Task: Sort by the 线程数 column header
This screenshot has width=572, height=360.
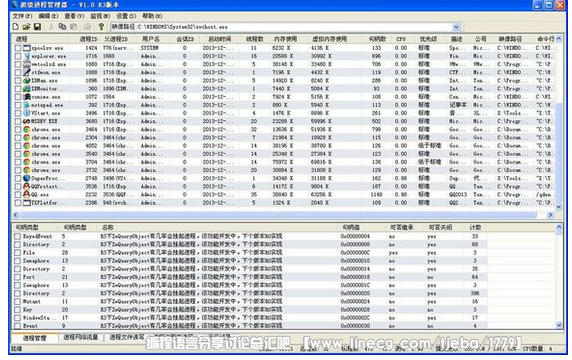Action: click(x=254, y=39)
